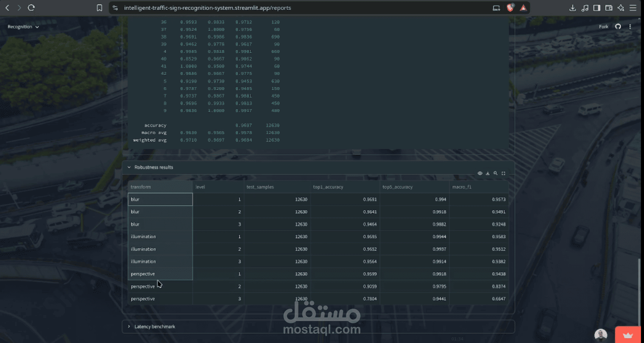Viewport: 644px width, 343px height.
Task: Select macro_f1 cell 0.6647
Action: [479, 299]
